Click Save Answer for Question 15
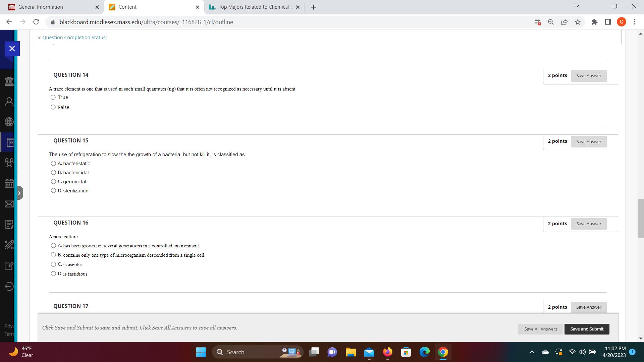The height and width of the screenshot is (362, 644). click(589, 142)
